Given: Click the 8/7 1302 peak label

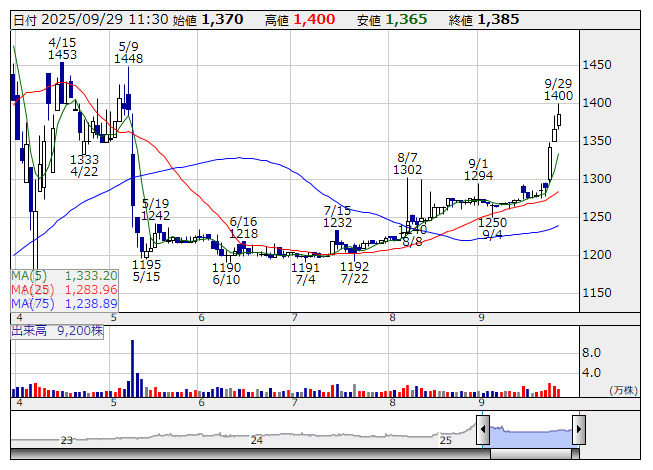Looking at the screenshot, I should pos(407,164).
